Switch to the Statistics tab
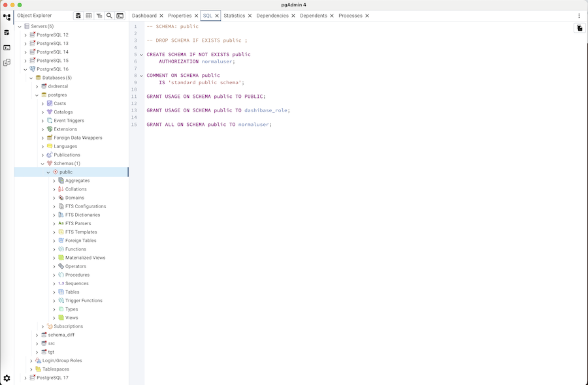This screenshot has width=588, height=385. pyautogui.click(x=235, y=15)
